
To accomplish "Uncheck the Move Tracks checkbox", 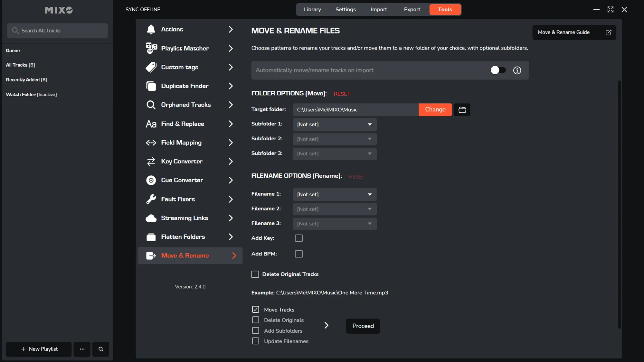I will 255,310.
